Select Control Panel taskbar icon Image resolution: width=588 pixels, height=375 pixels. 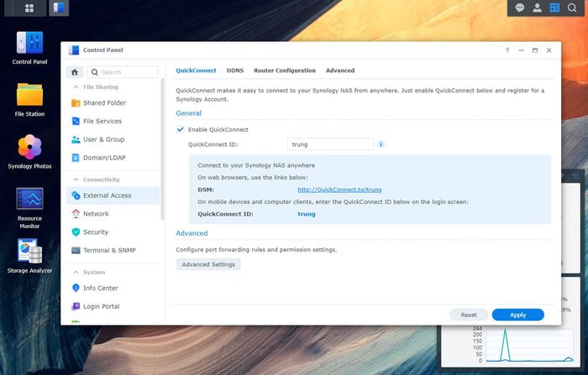click(59, 8)
